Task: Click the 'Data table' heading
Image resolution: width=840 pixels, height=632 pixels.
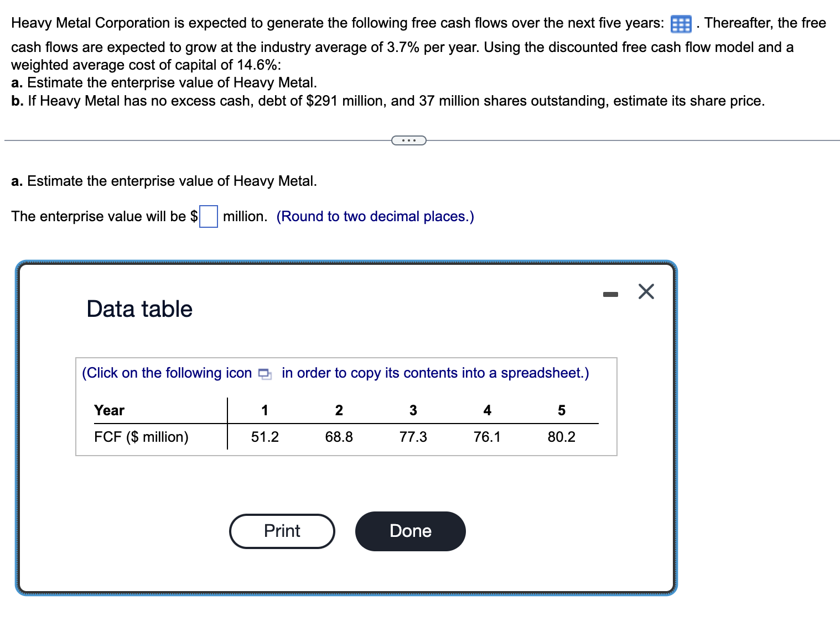Action: [x=138, y=309]
